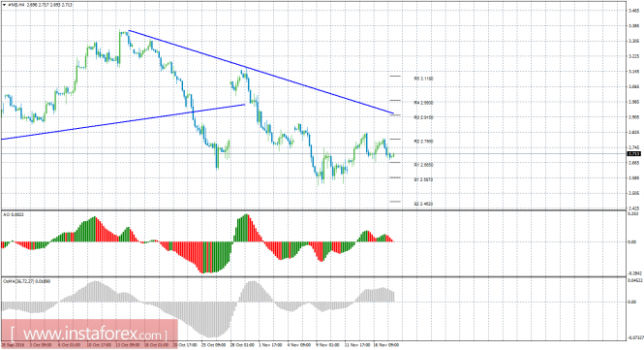Click the S2 pivot support label
This screenshot has height=350, width=644.
coord(423,204)
